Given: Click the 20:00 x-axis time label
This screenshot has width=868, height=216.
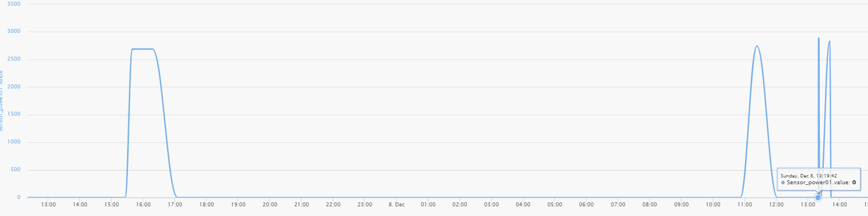Looking at the screenshot, I should tap(270, 204).
